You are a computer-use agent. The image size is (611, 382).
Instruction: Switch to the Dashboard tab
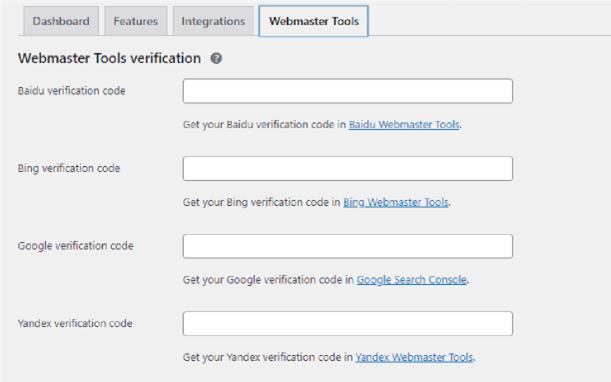point(61,21)
